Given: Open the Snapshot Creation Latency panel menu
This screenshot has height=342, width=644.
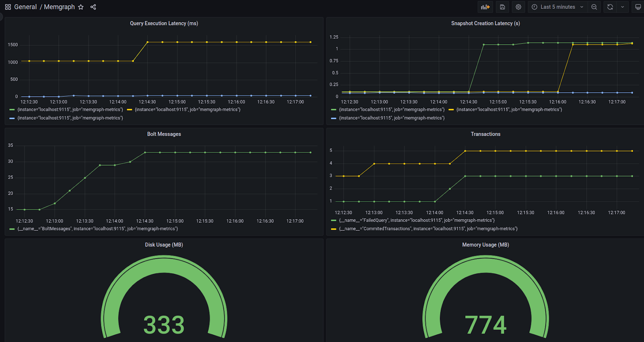Looking at the screenshot, I should (485, 23).
